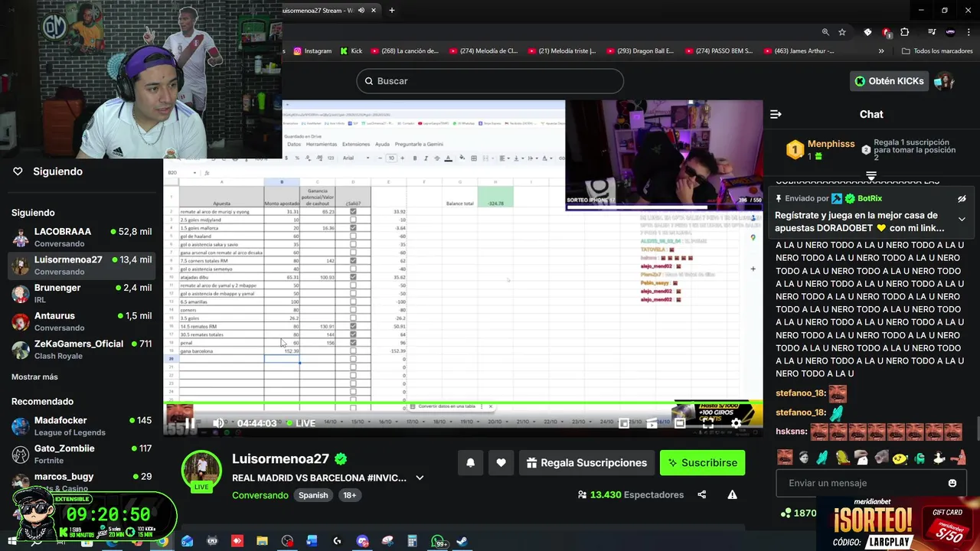Open the Conversando category link
Image resolution: width=980 pixels, height=551 pixels.
tap(260, 495)
